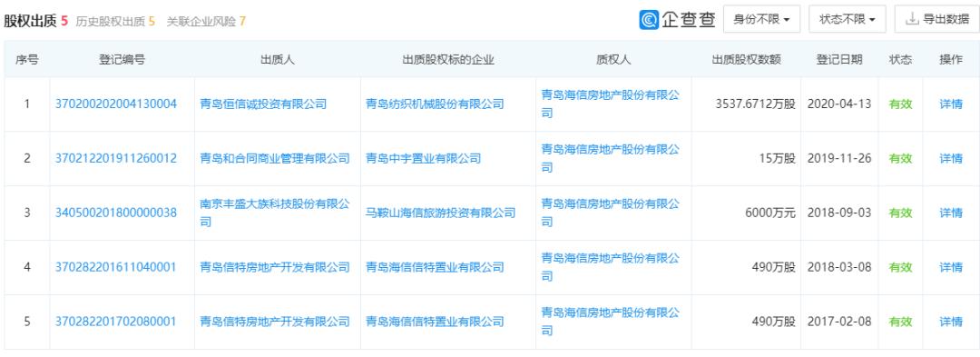Click the 质权人 column header
This screenshot has width=980, height=357.
tap(613, 60)
